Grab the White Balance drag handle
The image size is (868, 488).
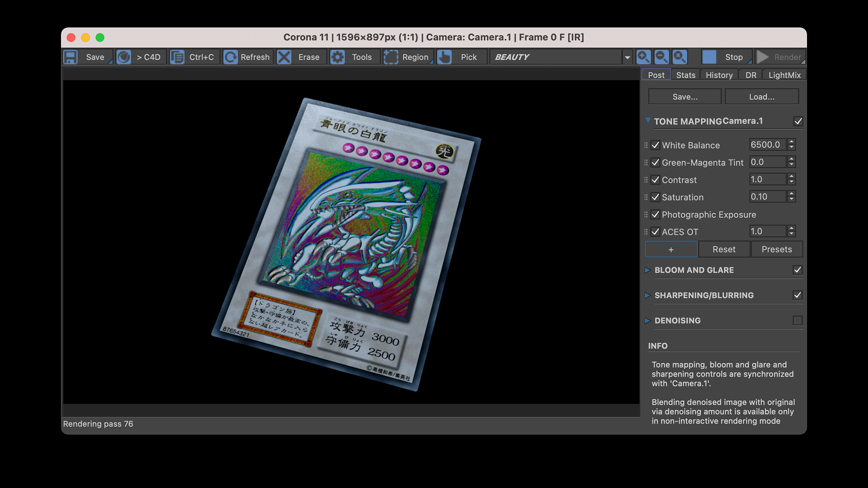(x=646, y=145)
